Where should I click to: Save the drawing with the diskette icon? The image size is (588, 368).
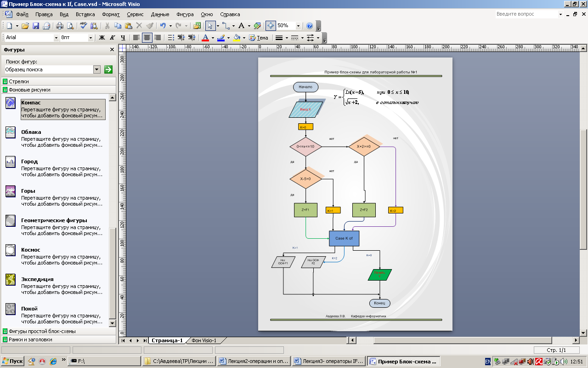[x=36, y=26]
